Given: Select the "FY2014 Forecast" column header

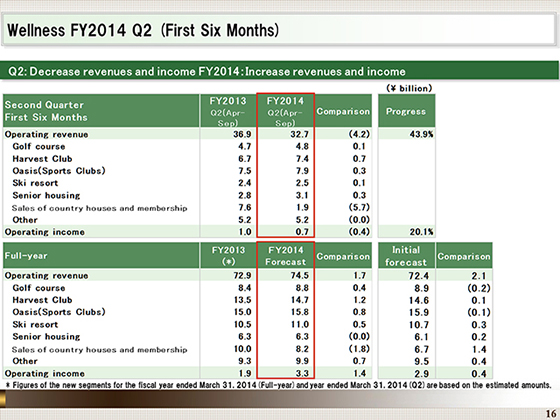Looking at the screenshot, I should [285, 256].
